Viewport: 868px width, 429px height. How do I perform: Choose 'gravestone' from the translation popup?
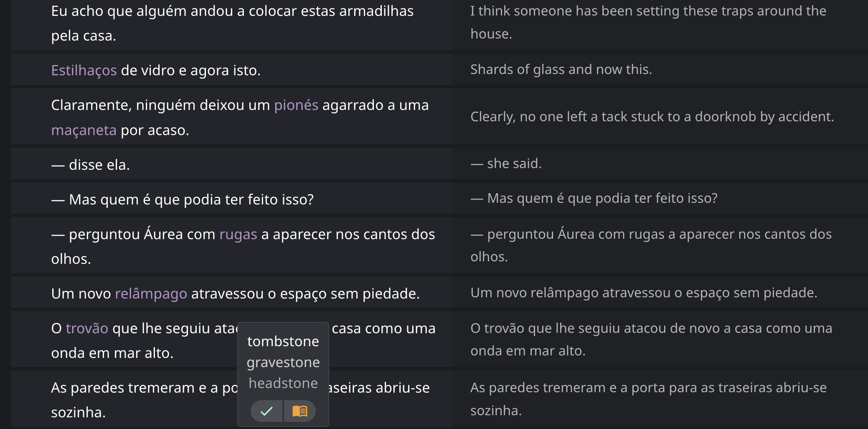coord(283,362)
